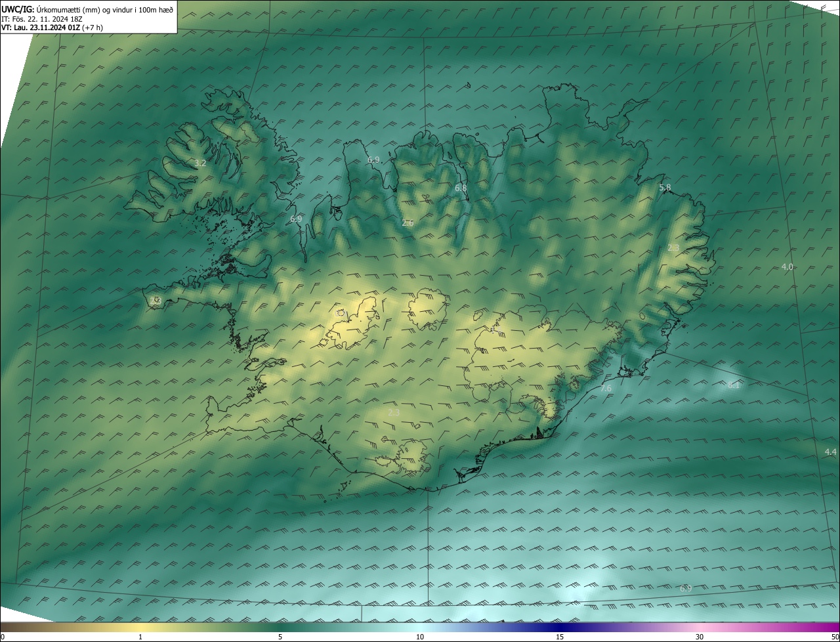Click the colorbar tick label '15'
The height and width of the screenshot is (642, 840).
[560, 637]
